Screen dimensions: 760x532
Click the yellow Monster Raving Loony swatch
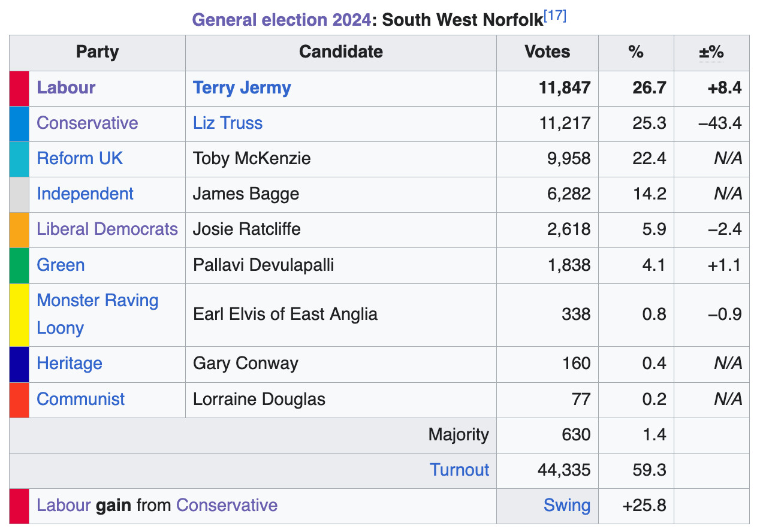(x=19, y=315)
